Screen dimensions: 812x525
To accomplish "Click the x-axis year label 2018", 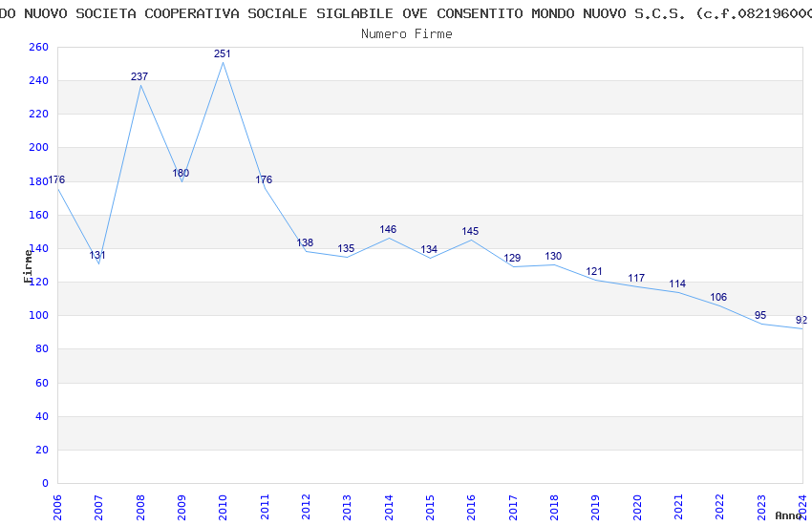I will [x=554, y=508].
